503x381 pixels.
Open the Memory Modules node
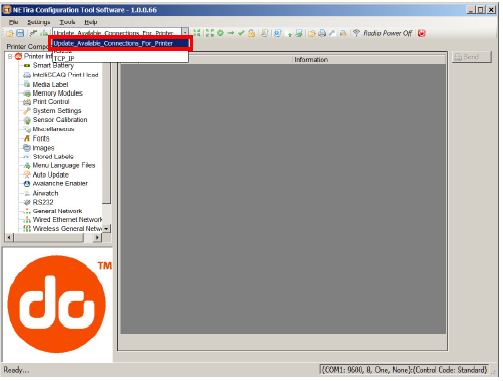point(57,93)
